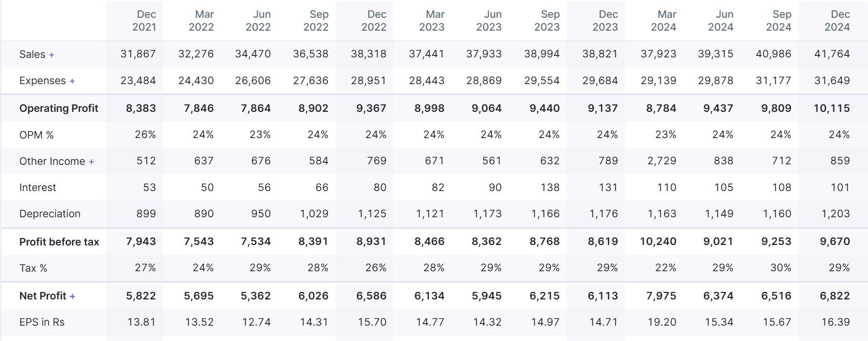
Task: Expand Other Income breakdown plus icon
Action: click(x=91, y=162)
